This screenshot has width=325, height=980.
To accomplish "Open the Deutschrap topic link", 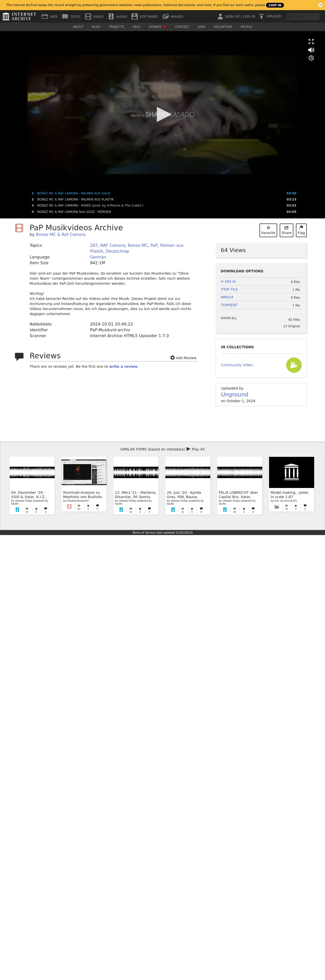I will [x=117, y=251].
